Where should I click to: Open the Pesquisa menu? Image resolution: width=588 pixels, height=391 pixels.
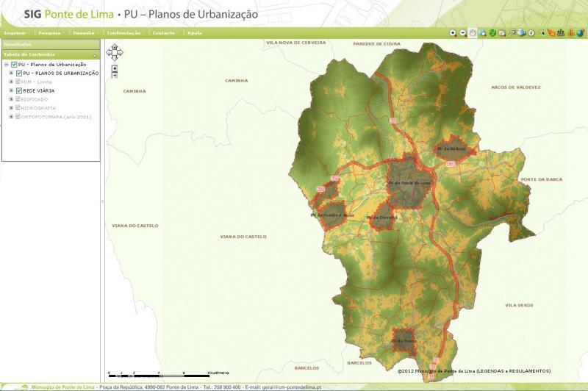(50, 33)
